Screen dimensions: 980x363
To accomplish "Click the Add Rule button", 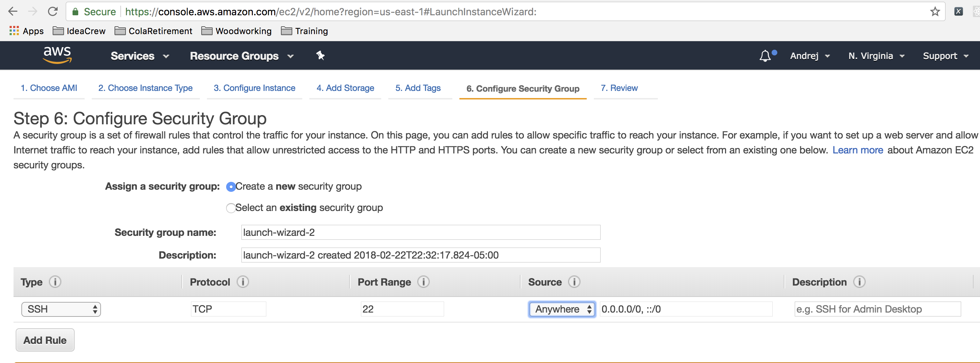I will point(45,340).
